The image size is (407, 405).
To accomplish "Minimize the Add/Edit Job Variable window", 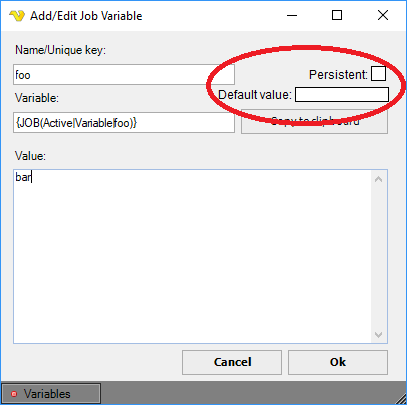I will [292, 15].
